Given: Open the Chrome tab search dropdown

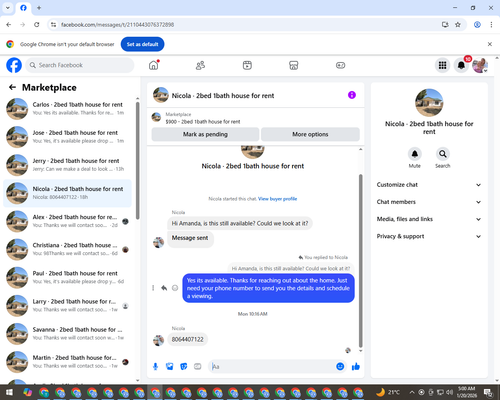Looking at the screenshot, I should pos(7,7).
